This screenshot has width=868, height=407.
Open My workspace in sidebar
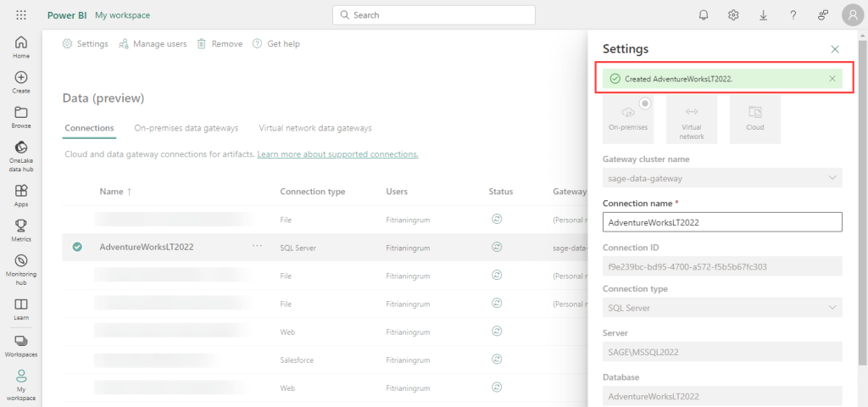pyautogui.click(x=21, y=386)
